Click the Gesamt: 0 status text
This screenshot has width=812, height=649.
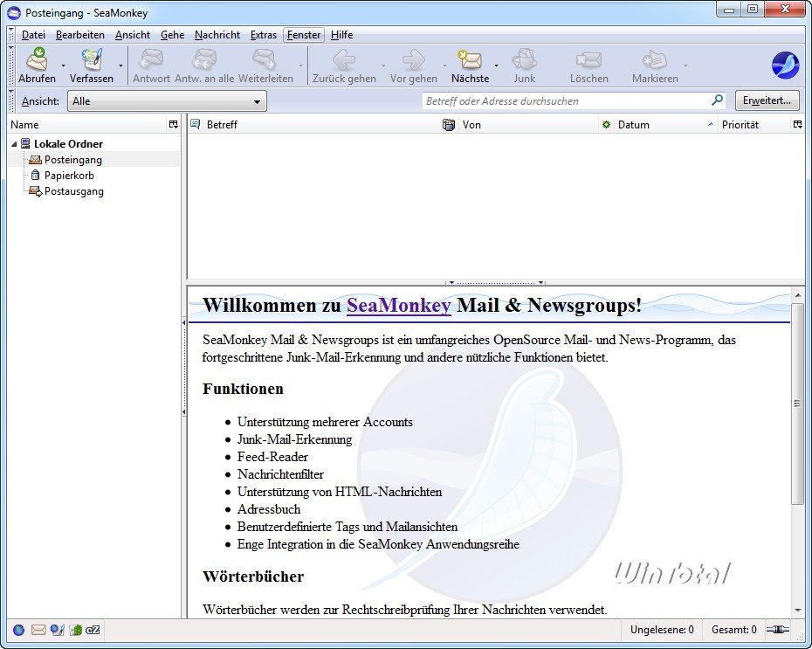pos(733,630)
